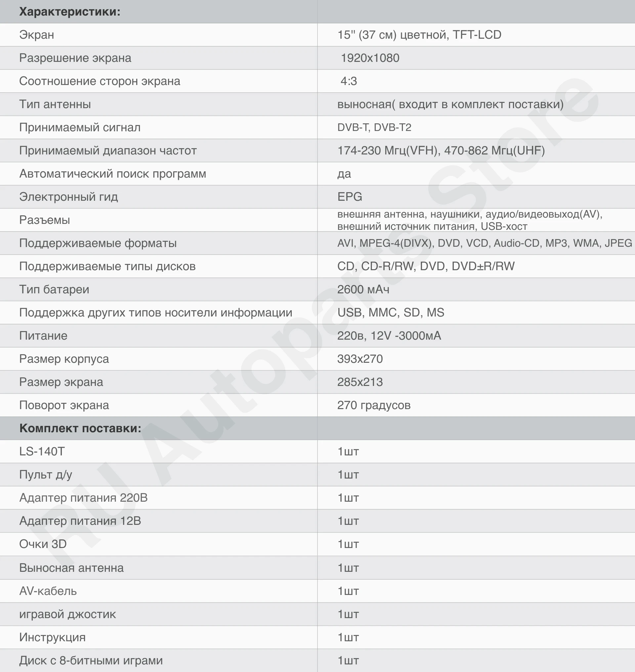Click the Комплект поставки section header
The width and height of the screenshot is (635, 672).
pyautogui.click(x=80, y=428)
